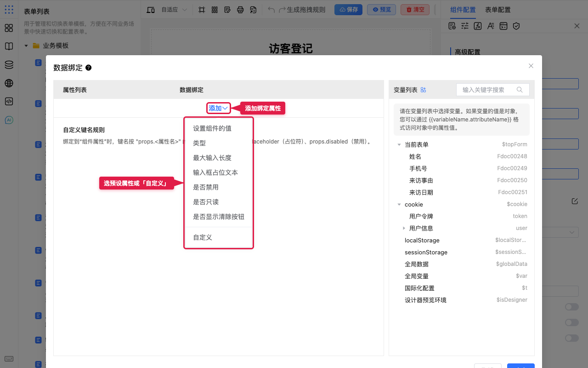Choose 输入框占位文本 from menu
588x368 pixels.
[218, 172]
